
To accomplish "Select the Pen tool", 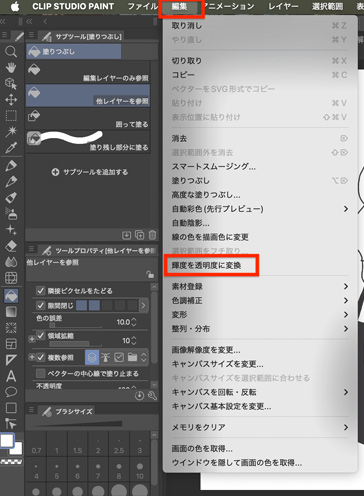I will coord(11,165).
